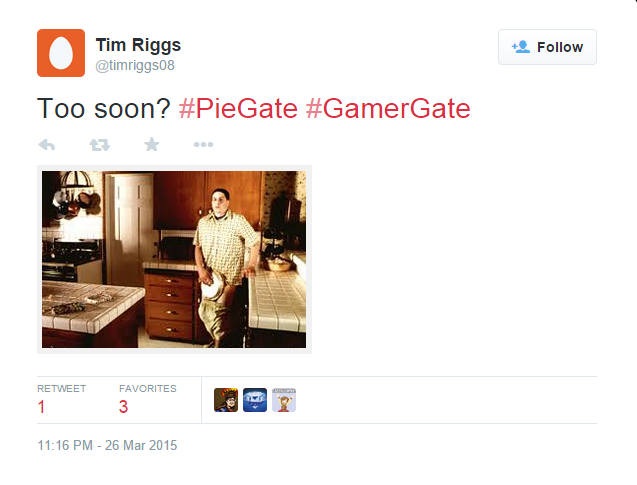Click the reply arrow icon
This screenshot has height=485, width=637.
click(47, 145)
